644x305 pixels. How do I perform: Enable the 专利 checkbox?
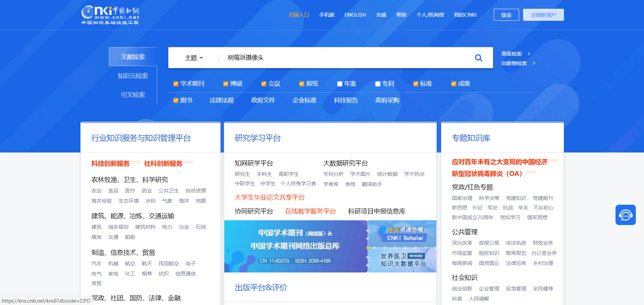[378, 83]
